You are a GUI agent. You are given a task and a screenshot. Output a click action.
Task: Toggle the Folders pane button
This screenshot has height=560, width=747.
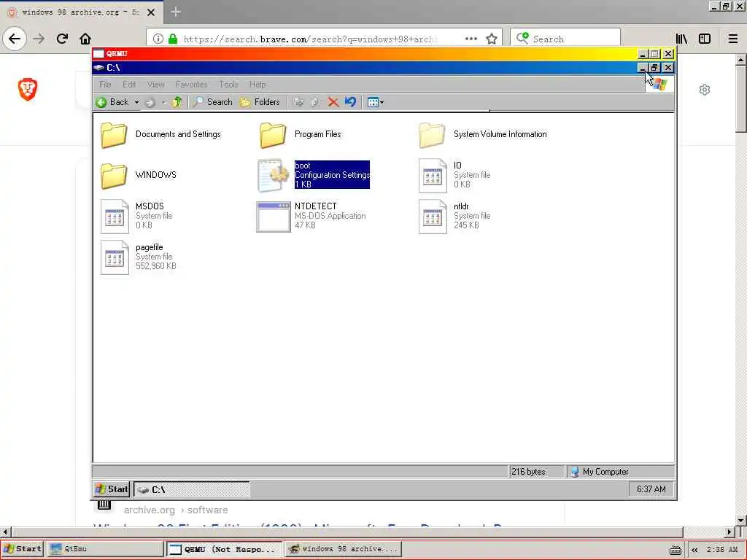pos(260,102)
